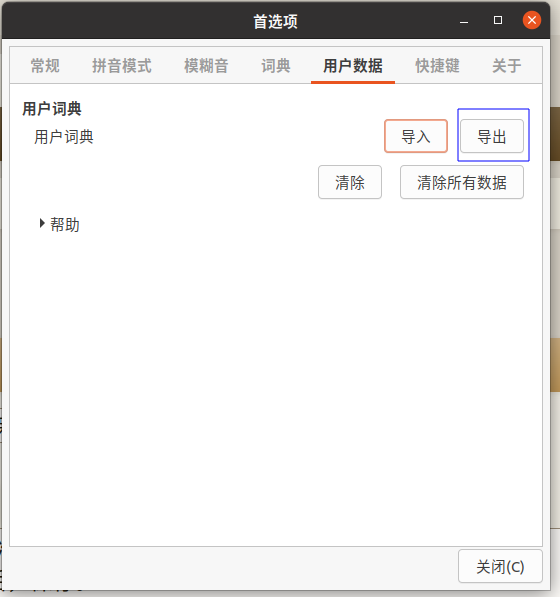560x597 pixels.
Task: Click the 导入 import button
Action: click(416, 136)
